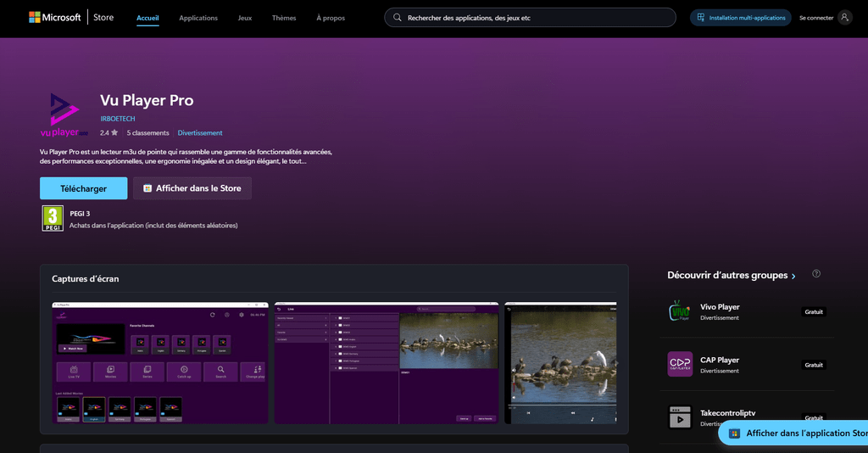Click Afficher dans le Store button
The height and width of the screenshot is (453, 868).
[x=192, y=188]
